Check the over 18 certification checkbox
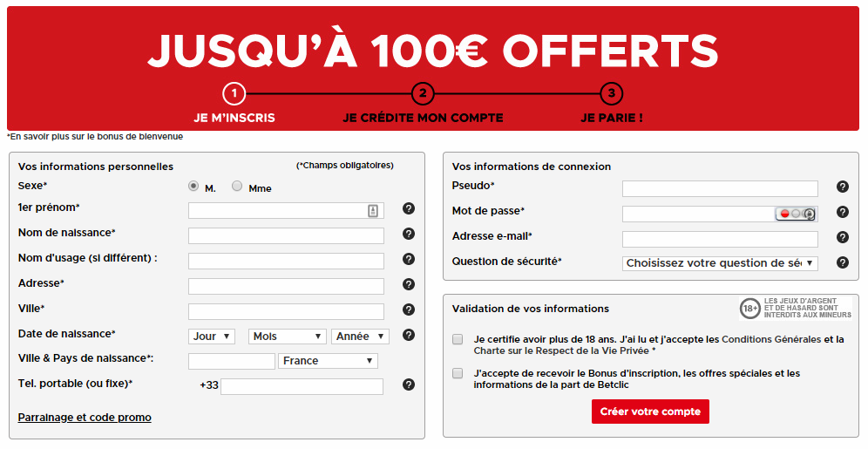 (458, 340)
